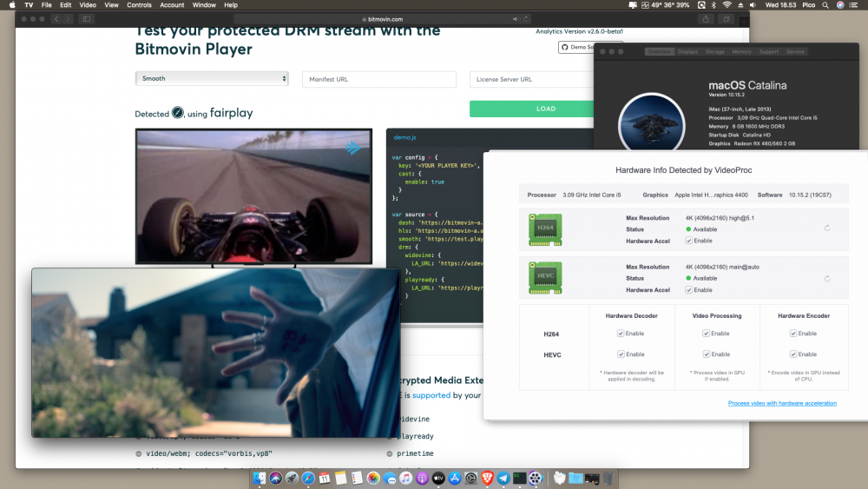Click the green LOAD button
Image resolution: width=868 pixels, height=489 pixels.
coord(531,109)
